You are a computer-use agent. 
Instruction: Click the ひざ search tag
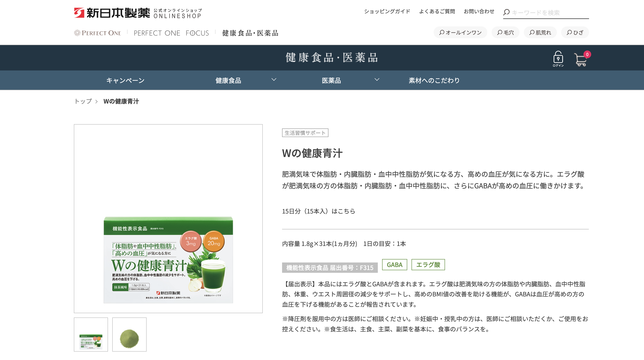click(x=575, y=32)
